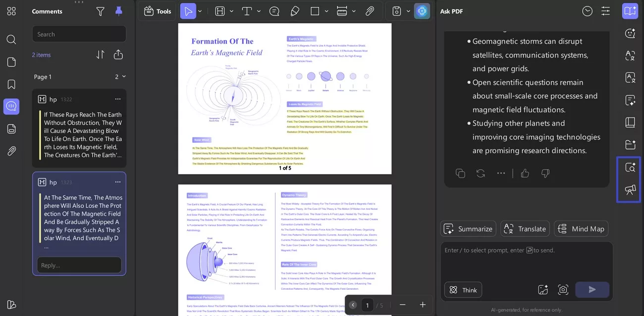Open the Tools menu
The width and height of the screenshot is (644, 316).
(x=157, y=11)
